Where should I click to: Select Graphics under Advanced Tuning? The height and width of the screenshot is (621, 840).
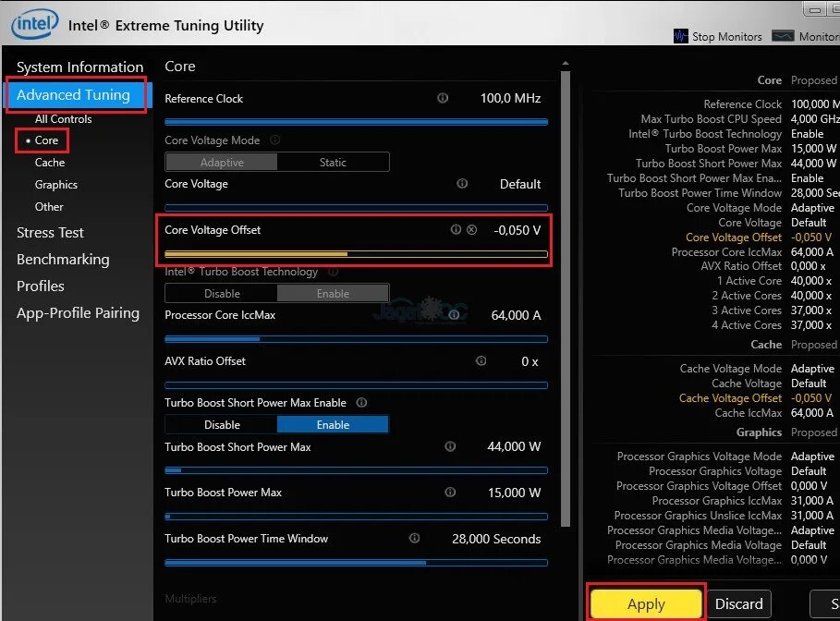point(55,185)
